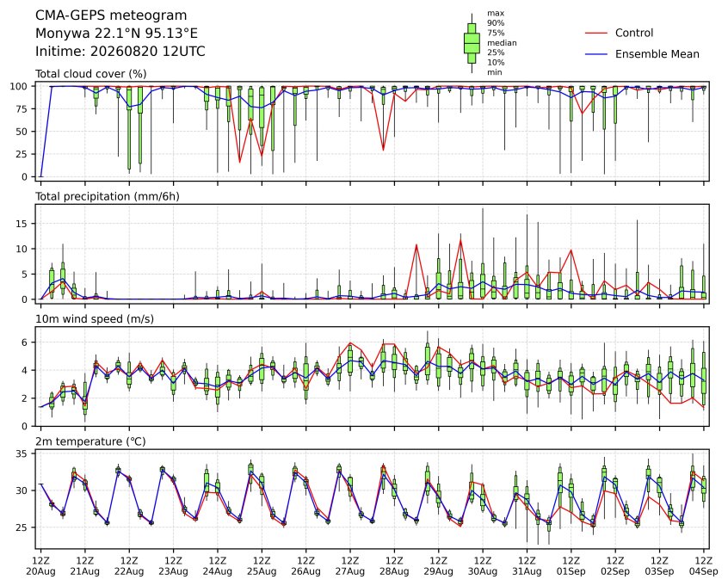
Task: Click the Ensemble Mean legend label
Action: (x=657, y=54)
